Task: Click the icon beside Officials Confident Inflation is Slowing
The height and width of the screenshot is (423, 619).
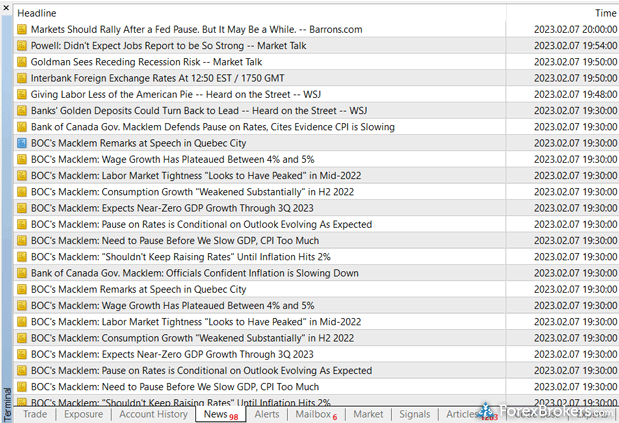Action: click(x=22, y=273)
